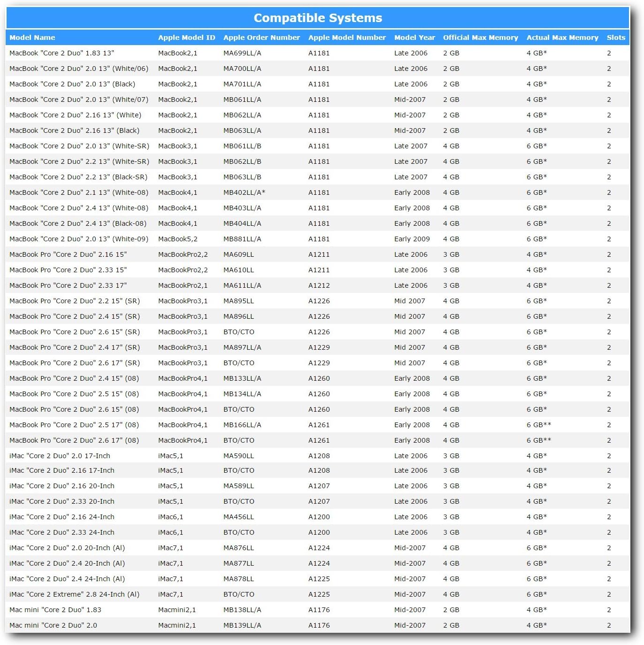644x645 pixels.
Task: Click order number MB134LL/A
Action: 242,394
